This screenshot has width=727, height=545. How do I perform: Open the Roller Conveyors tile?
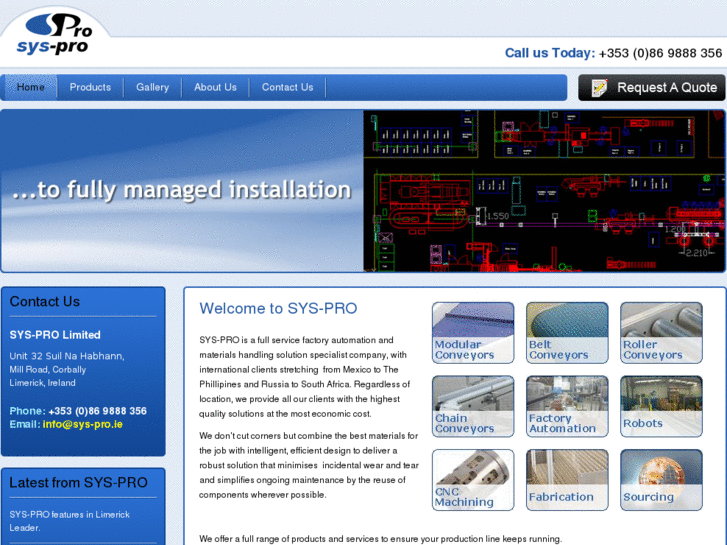661,333
